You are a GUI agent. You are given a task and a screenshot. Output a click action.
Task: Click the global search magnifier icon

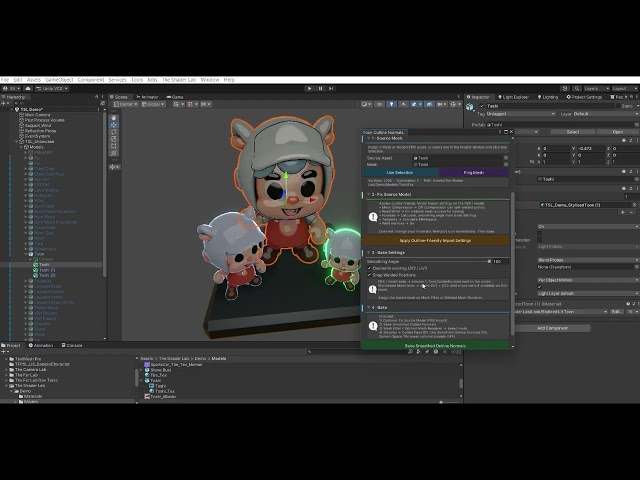point(577,88)
